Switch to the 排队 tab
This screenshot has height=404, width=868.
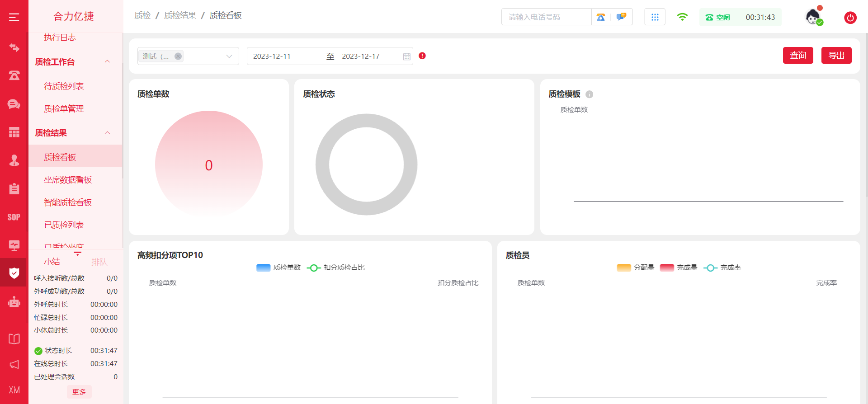99,262
